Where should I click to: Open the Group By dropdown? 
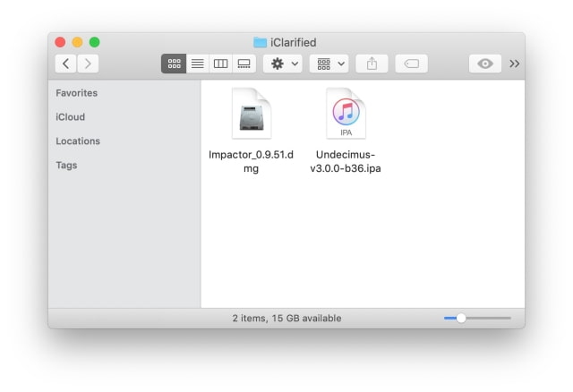click(329, 64)
